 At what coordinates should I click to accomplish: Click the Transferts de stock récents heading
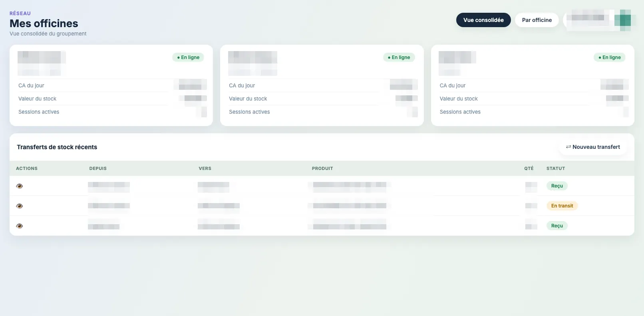click(x=57, y=147)
